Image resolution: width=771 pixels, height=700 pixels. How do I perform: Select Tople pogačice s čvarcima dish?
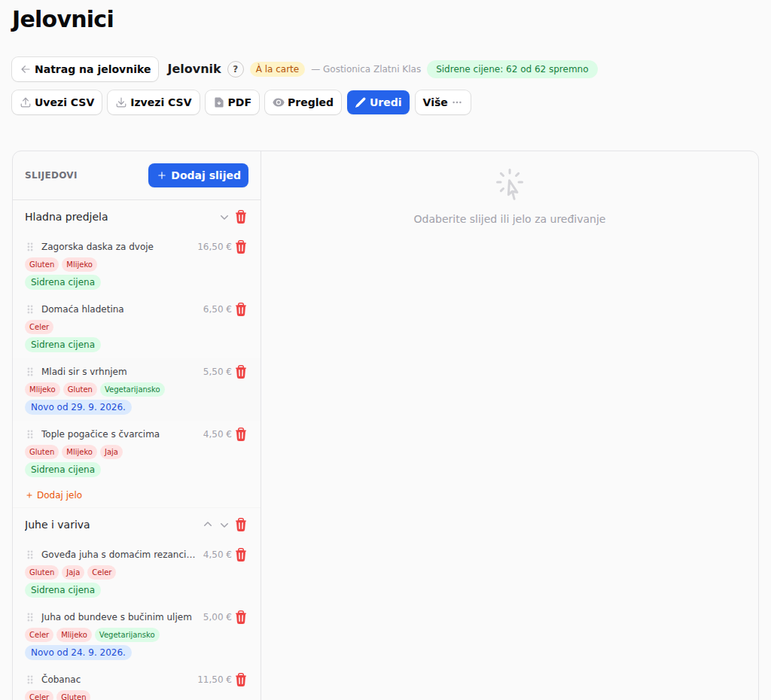pyautogui.click(x=100, y=434)
